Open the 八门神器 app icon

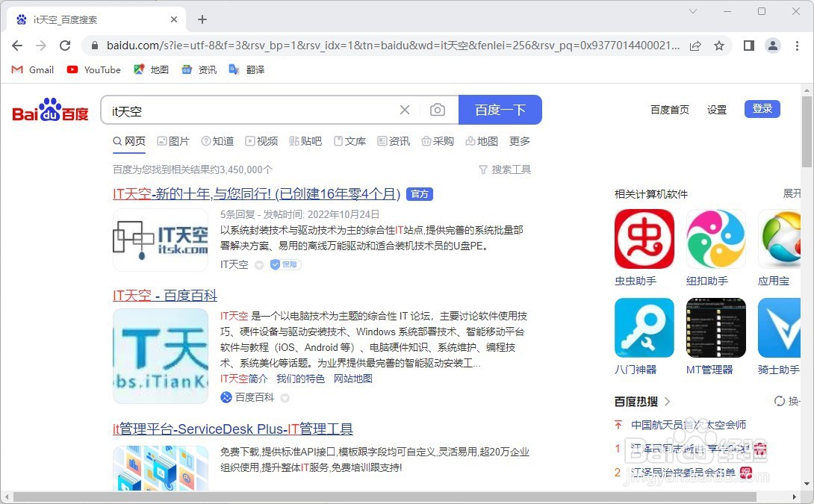click(x=644, y=328)
